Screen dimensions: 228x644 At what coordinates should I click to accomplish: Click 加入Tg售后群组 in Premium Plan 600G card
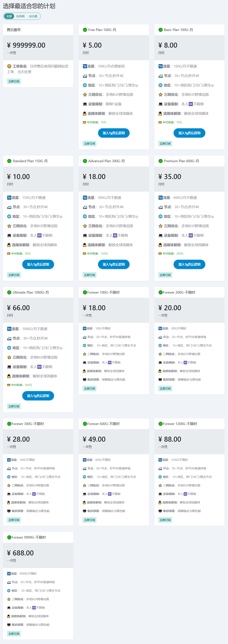[x=189, y=264]
